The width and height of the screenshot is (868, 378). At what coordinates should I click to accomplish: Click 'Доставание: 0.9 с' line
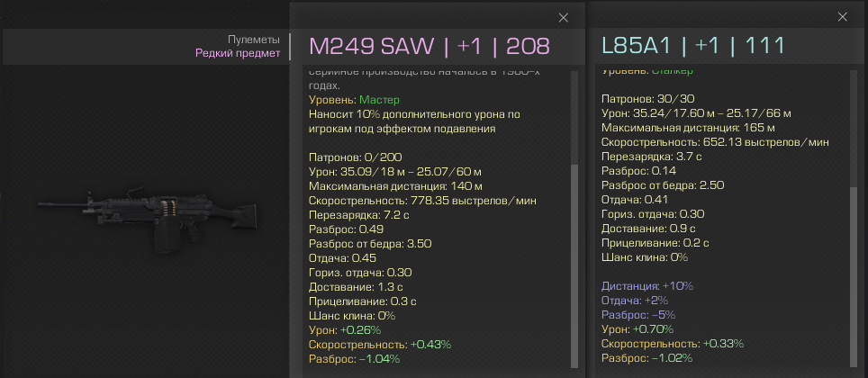point(649,229)
